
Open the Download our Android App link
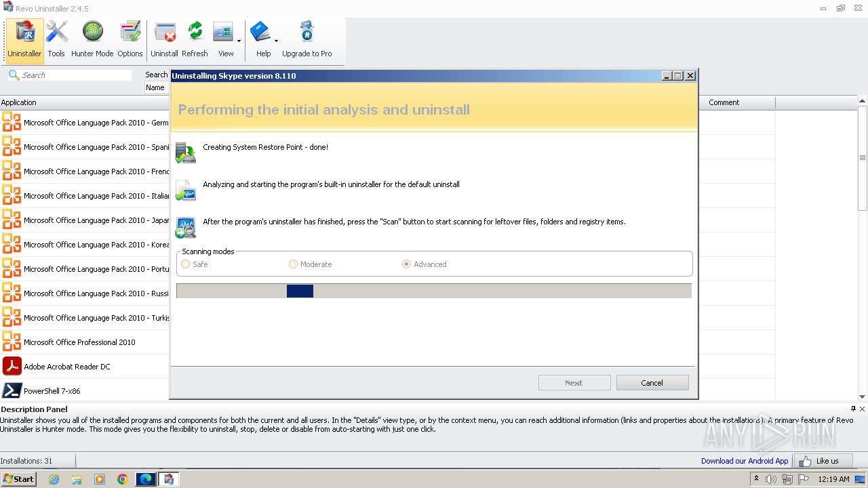[745, 461]
